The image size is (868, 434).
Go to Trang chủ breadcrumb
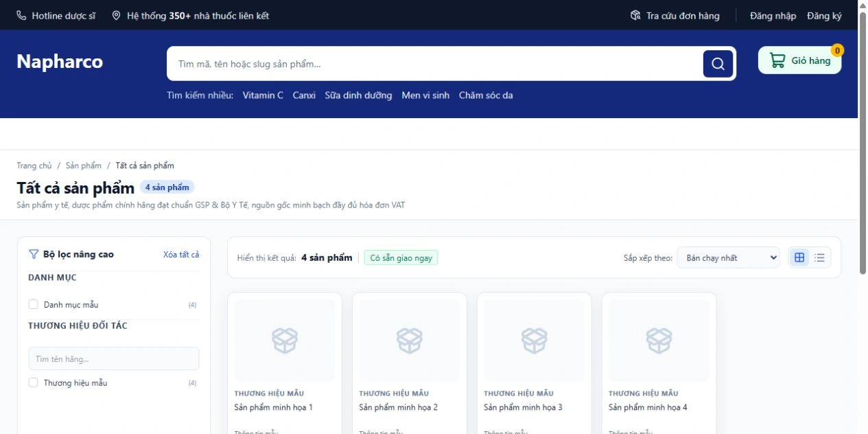pos(34,165)
